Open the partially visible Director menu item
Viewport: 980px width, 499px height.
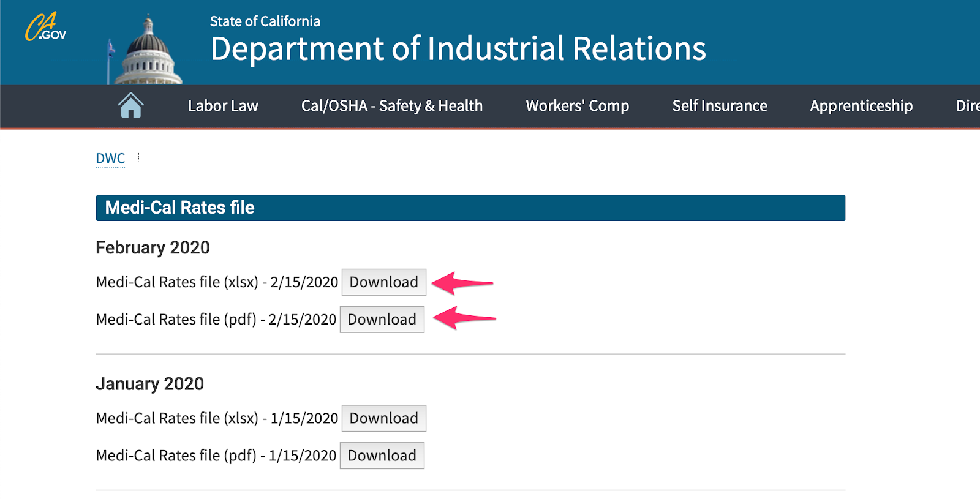pyautogui.click(x=968, y=105)
